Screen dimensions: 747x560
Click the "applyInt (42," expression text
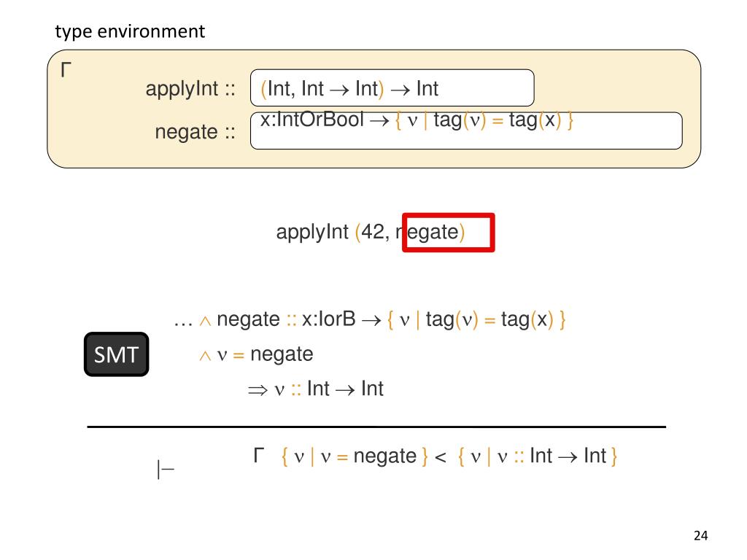point(333,233)
